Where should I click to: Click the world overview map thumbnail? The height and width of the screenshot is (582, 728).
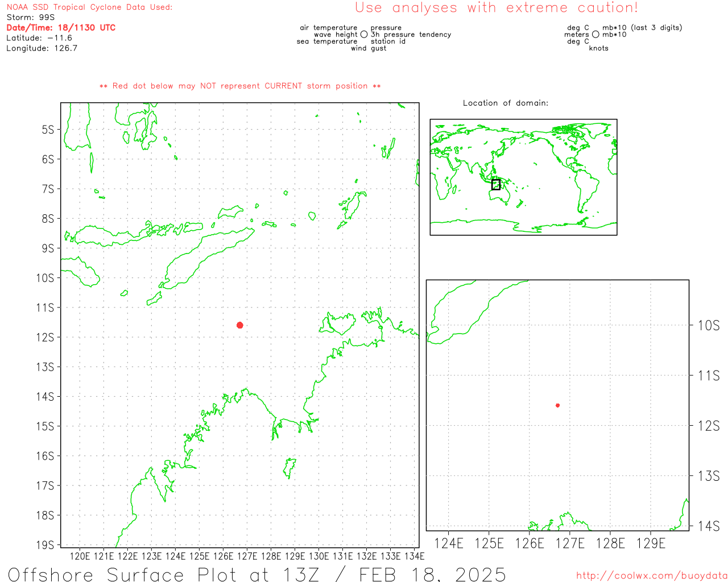tap(523, 177)
